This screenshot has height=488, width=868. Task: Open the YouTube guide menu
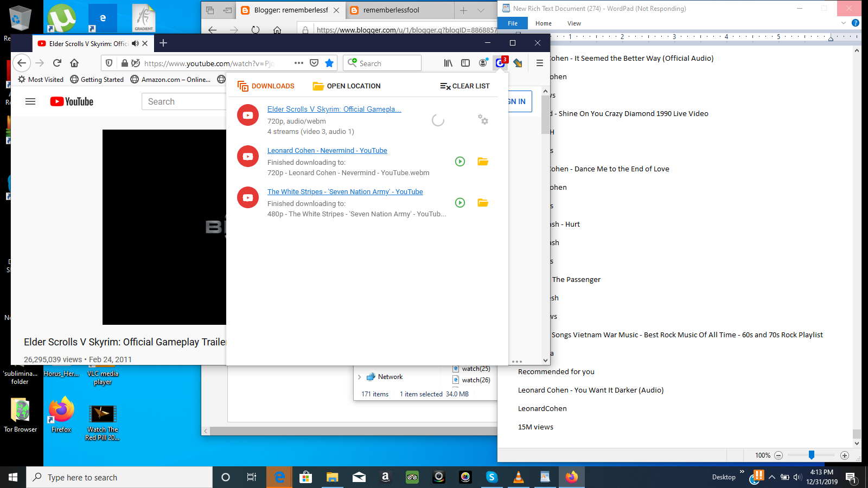click(30, 101)
